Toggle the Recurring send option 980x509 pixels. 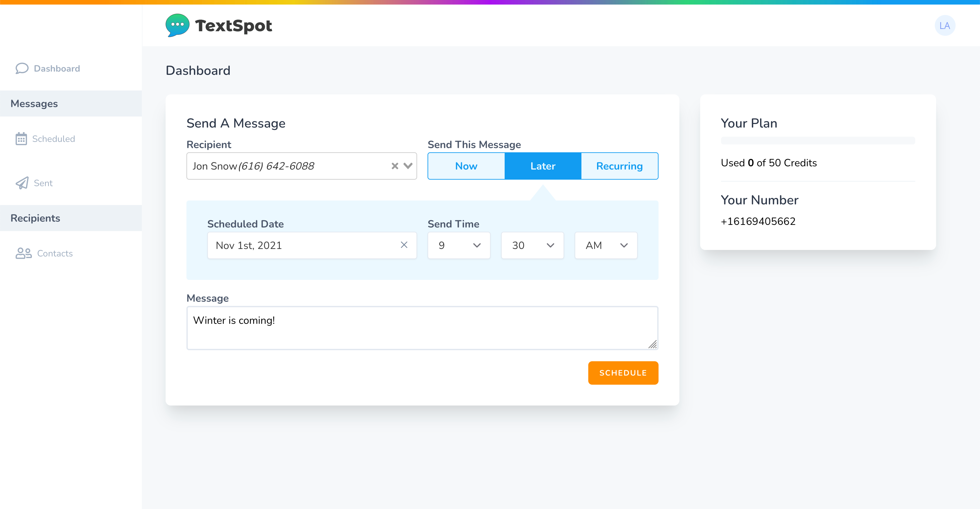(x=619, y=166)
